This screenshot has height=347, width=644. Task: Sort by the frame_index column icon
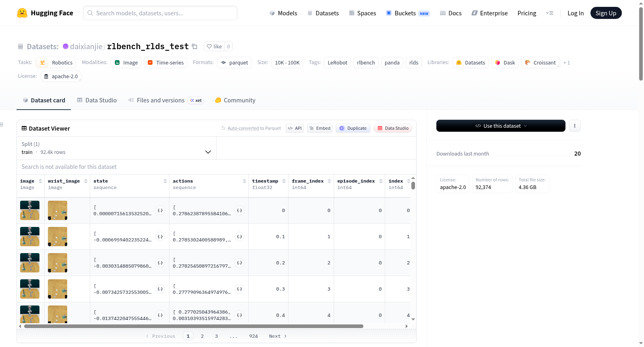coord(330,181)
